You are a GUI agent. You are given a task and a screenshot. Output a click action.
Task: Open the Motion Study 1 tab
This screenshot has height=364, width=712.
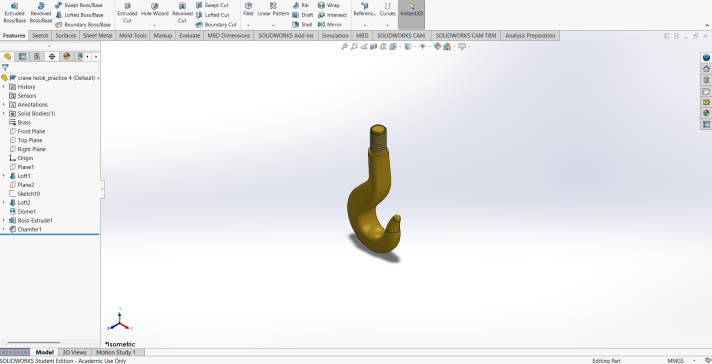tap(116, 352)
